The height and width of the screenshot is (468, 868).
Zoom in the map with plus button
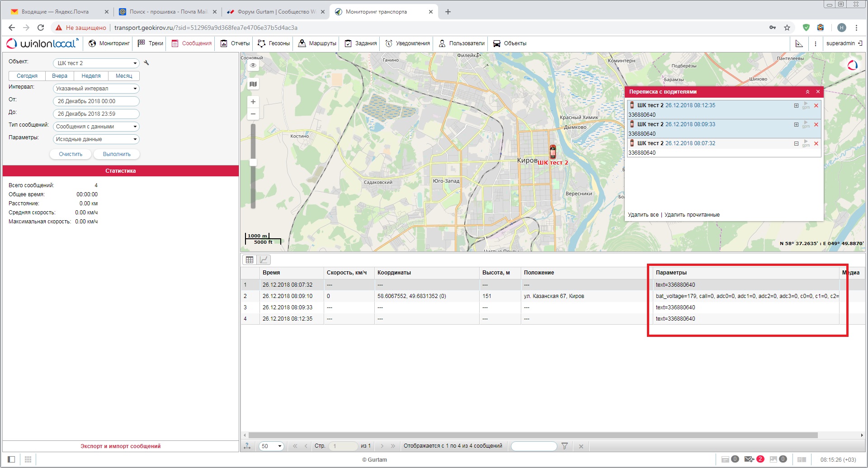253,102
